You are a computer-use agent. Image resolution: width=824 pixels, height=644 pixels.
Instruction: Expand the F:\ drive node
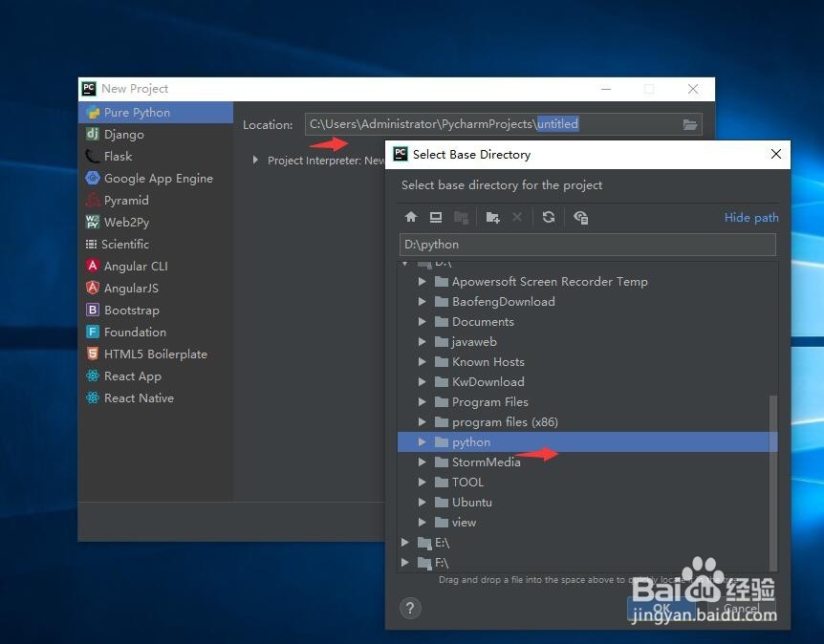[x=405, y=563]
